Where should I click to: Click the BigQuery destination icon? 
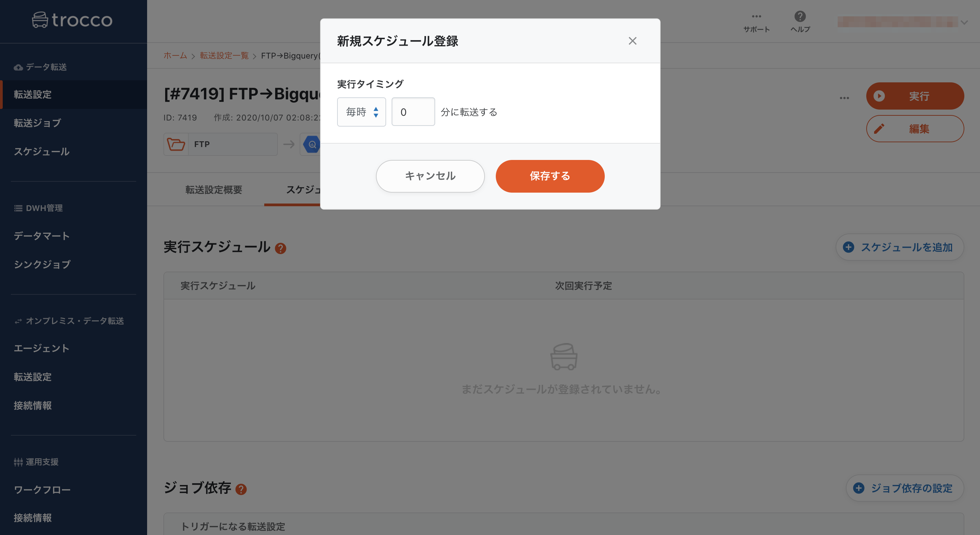point(311,144)
